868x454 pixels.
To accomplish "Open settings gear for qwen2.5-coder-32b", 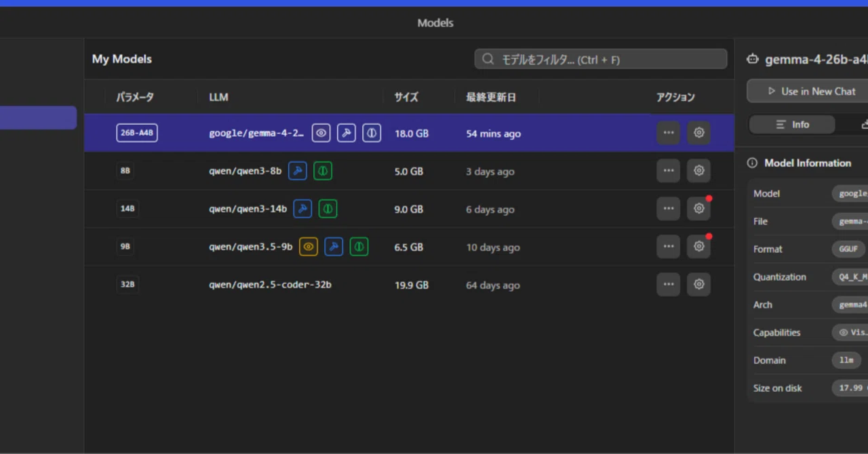I will coord(699,285).
